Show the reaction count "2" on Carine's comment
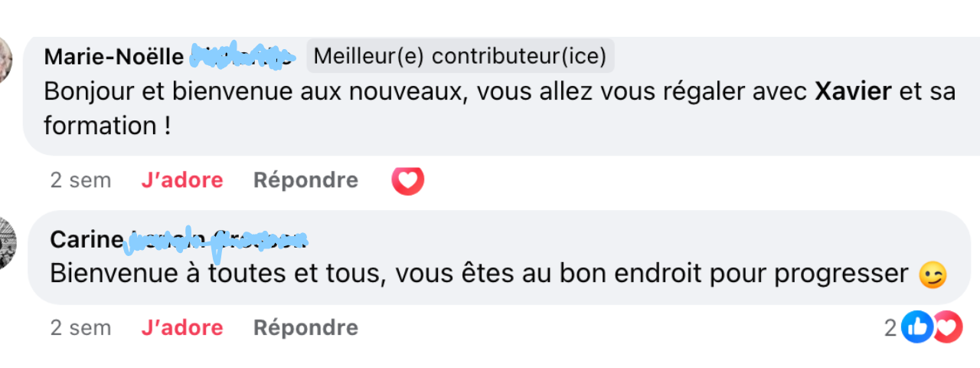This screenshot has width=980, height=368. [890, 328]
